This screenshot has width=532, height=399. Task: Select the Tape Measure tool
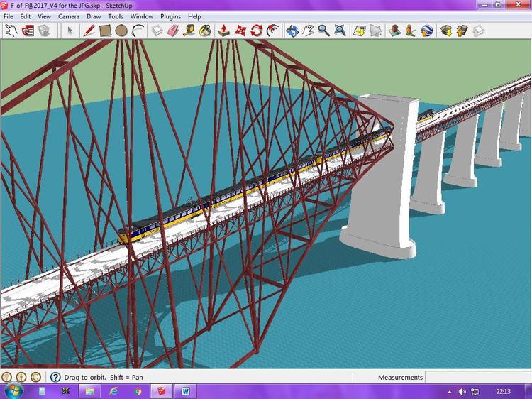[x=189, y=31]
